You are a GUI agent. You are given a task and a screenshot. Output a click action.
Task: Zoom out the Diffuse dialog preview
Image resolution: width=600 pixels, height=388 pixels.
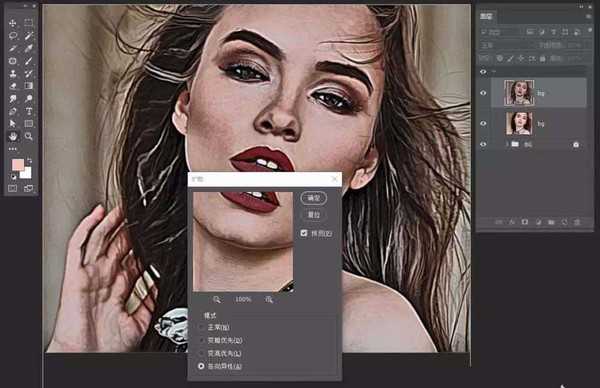pos(217,299)
